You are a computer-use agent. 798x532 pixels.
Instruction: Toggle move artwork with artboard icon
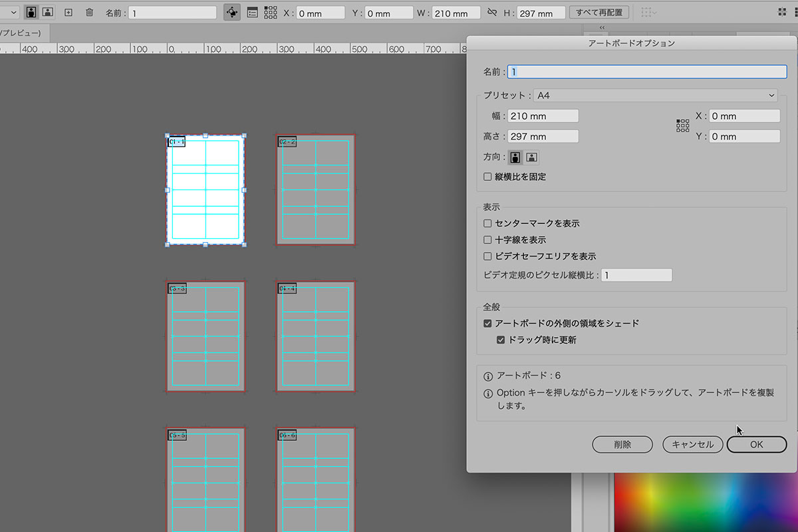231,12
